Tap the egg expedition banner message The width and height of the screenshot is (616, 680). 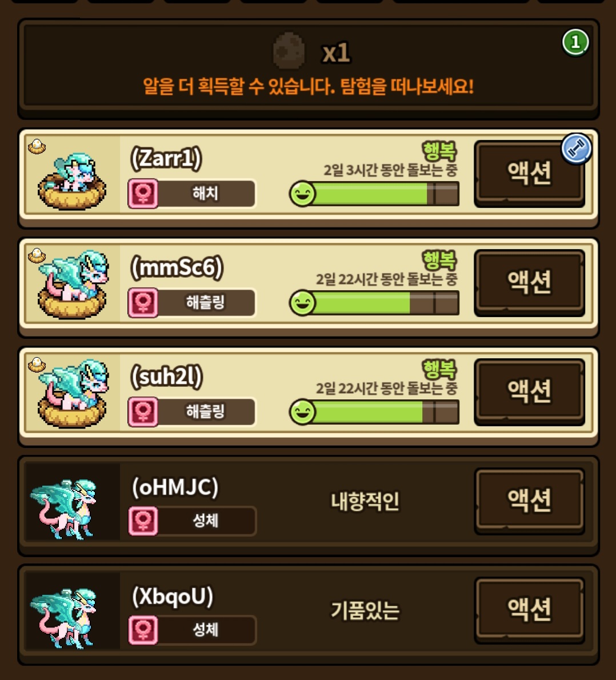[x=309, y=86]
